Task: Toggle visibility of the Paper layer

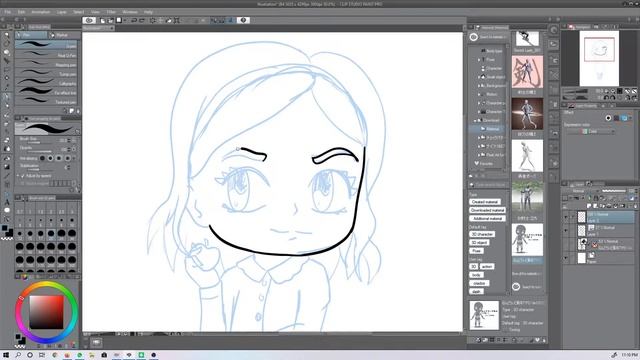Action: (x=566, y=258)
